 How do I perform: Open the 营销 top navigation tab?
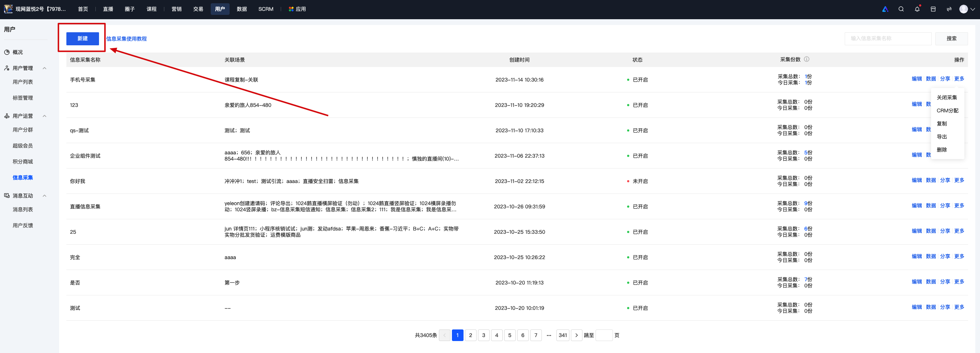(177, 9)
